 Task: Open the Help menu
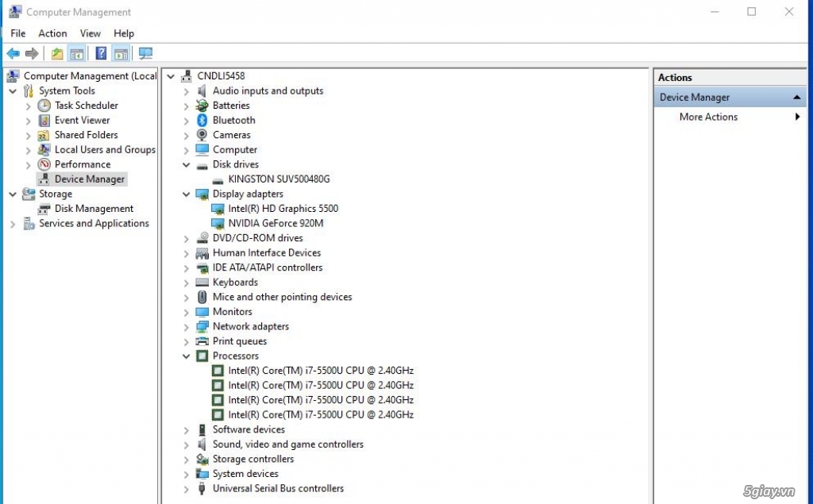123,33
